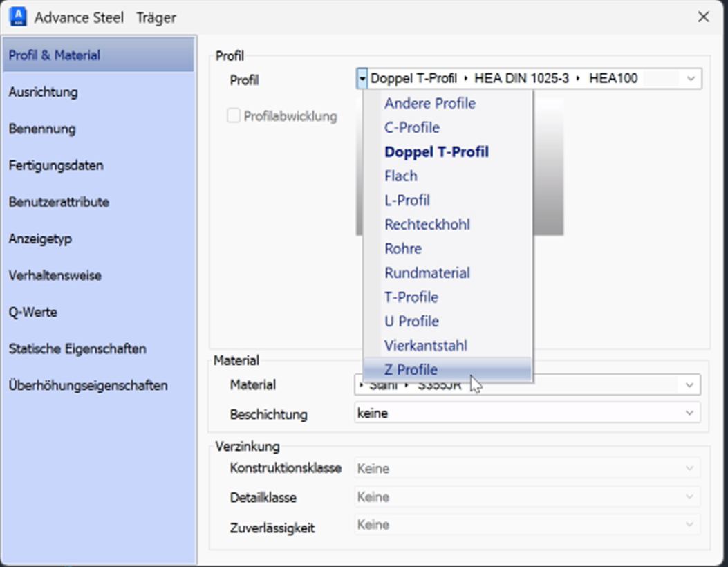Open the Anzeigetyp tab
This screenshot has width=728, height=567.
coord(98,239)
